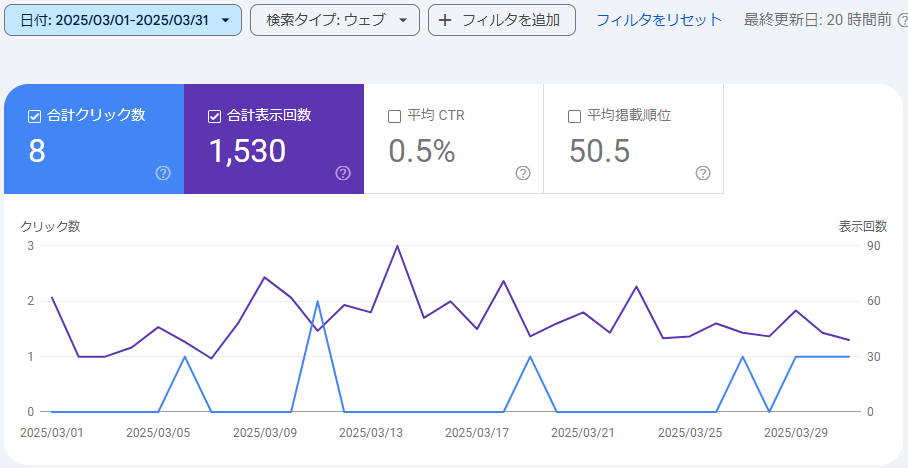Click help icon in 合計クリック数 card

tap(163, 173)
